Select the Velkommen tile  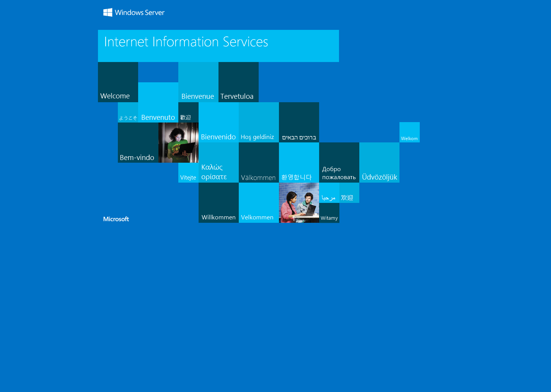coord(259,203)
